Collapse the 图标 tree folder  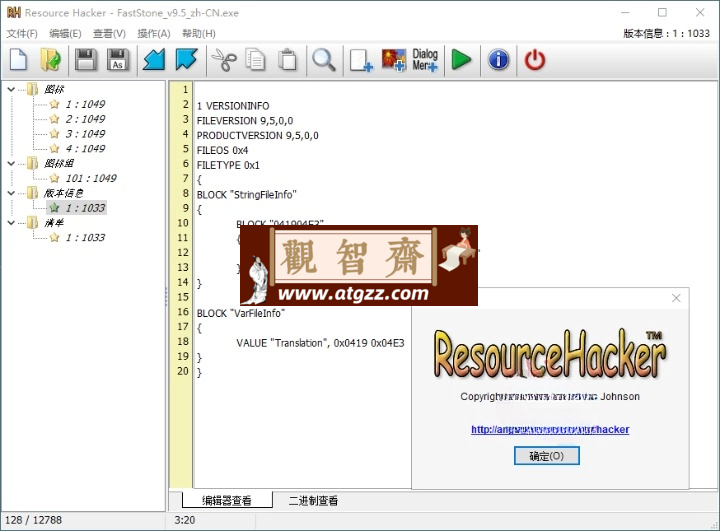coord(11,89)
